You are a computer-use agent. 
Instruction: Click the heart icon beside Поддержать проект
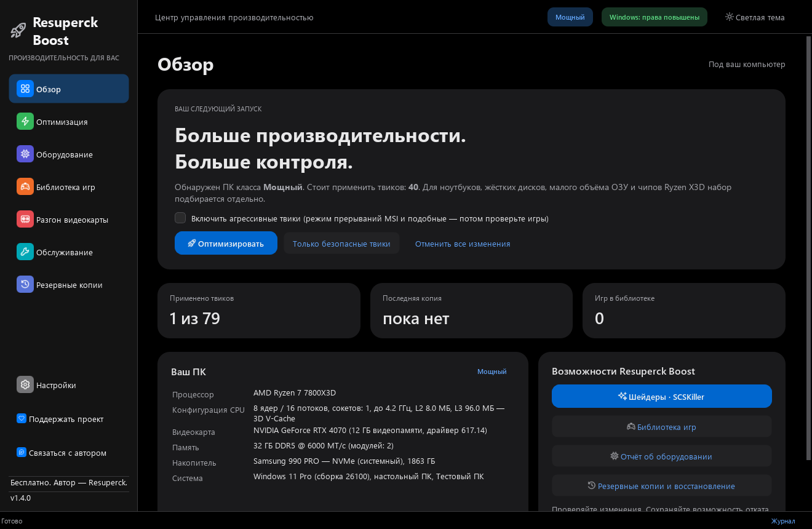(22, 419)
